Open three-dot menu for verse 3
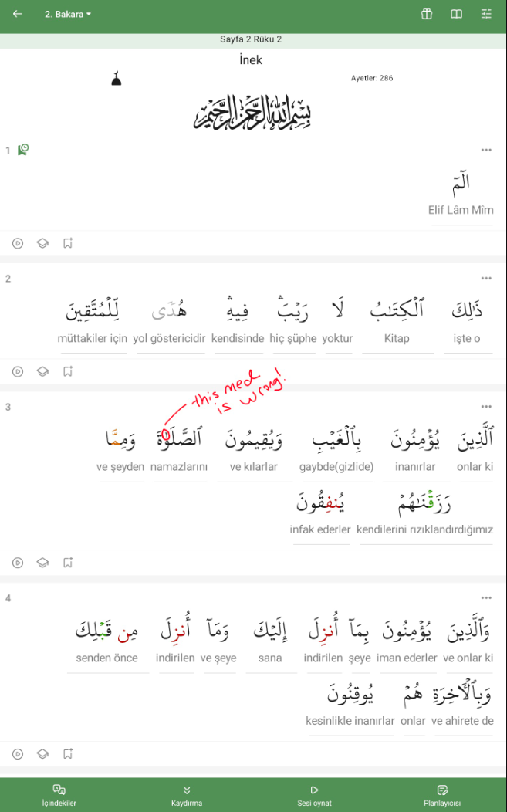507x812 pixels. [x=485, y=407]
